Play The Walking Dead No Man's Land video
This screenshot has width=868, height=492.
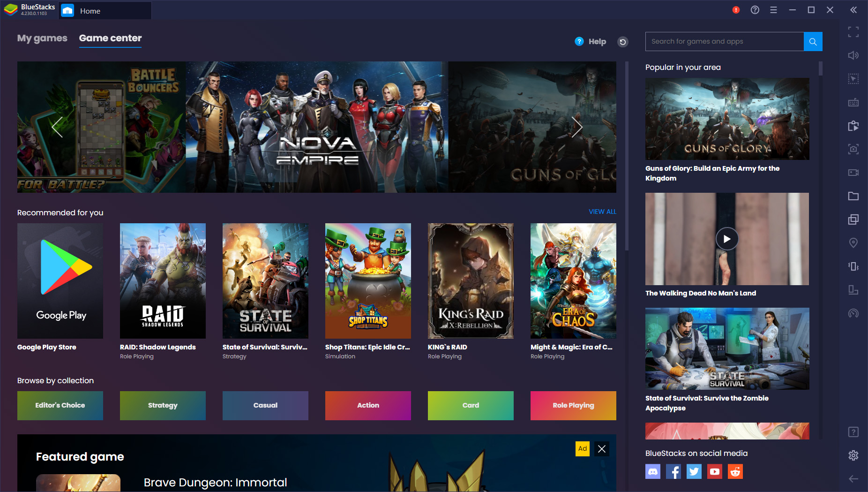727,239
